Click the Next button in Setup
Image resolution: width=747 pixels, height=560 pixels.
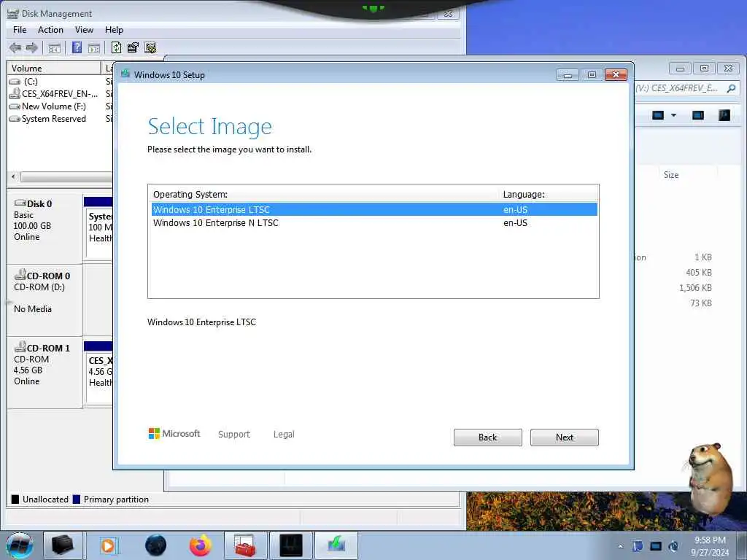(x=564, y=437)
